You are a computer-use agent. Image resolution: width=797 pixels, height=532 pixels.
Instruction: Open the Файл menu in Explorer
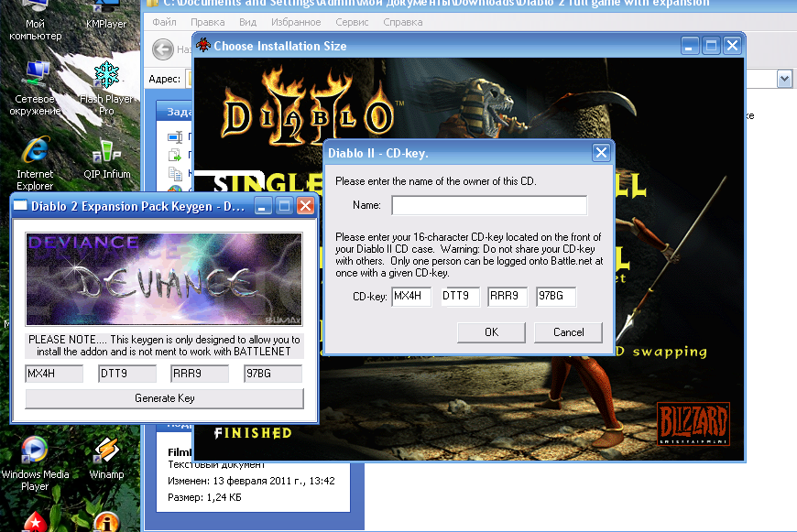164,22
